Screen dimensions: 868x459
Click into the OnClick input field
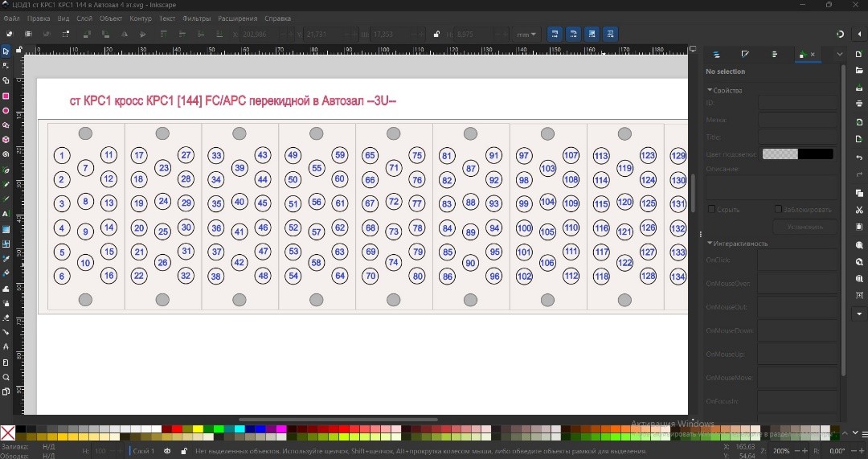coord(797,260)
